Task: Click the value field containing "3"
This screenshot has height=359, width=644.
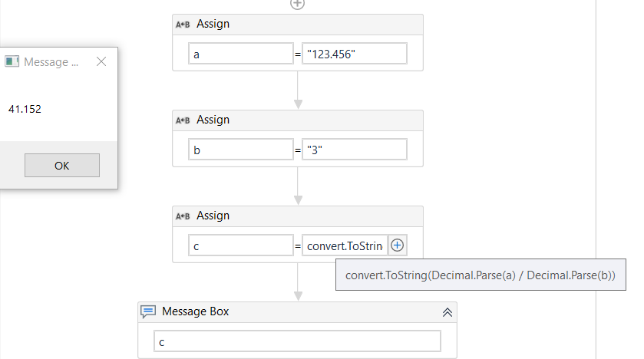Action: (x=354, y=150)
